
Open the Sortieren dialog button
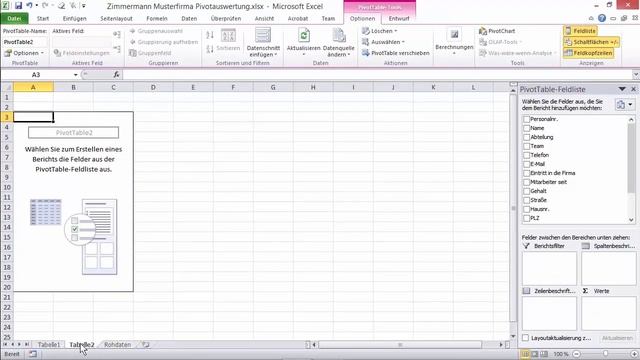pyautogui.click(x=228, y=40)
